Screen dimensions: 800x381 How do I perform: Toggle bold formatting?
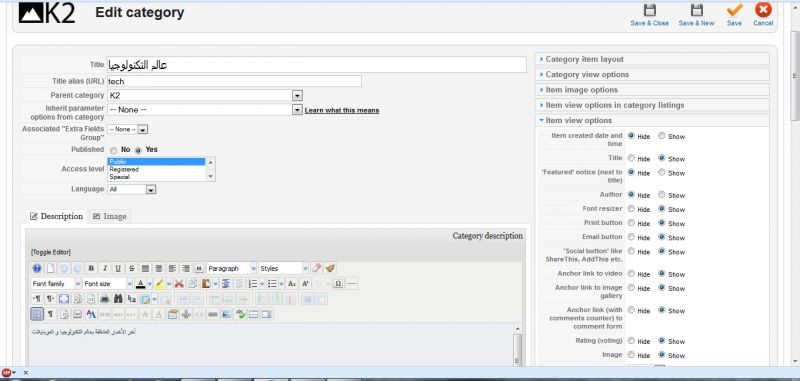tap(91, 268)
